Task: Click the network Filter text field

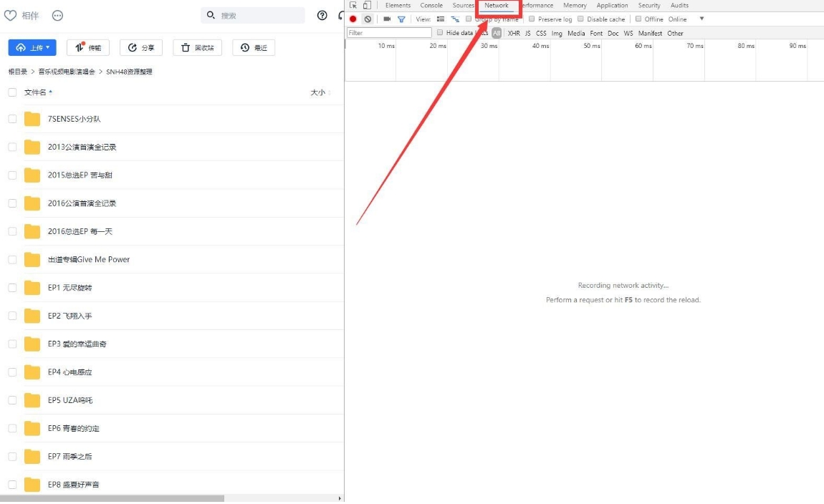Action: pos(389,33)
